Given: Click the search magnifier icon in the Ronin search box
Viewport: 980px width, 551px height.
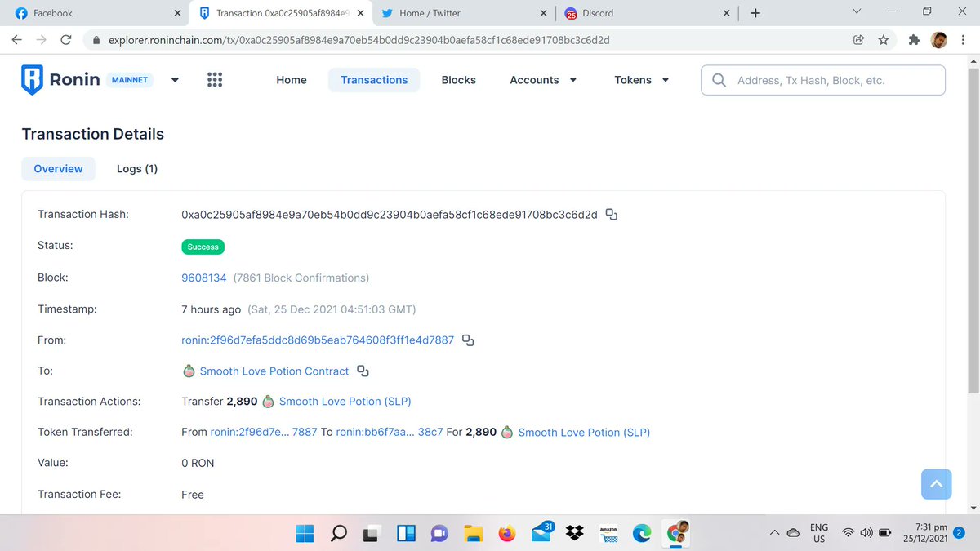Looking at the screenshot, I should tap(719, 80).
